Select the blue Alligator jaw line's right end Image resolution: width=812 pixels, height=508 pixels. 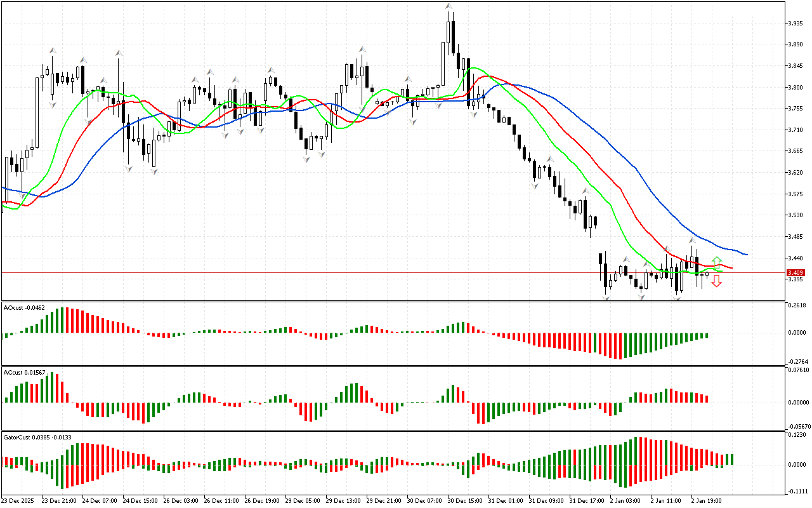(745, 254)
